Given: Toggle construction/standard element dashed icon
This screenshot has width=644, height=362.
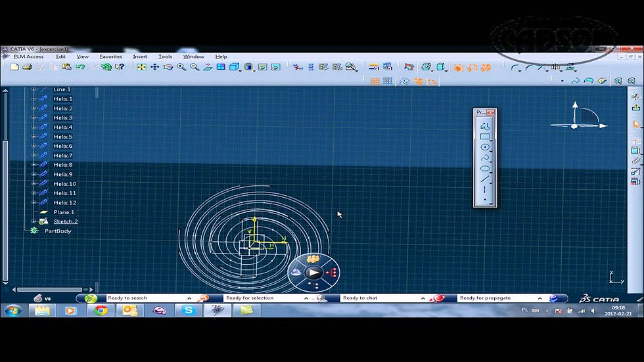Looking at the screenshot, I should 405,81.
